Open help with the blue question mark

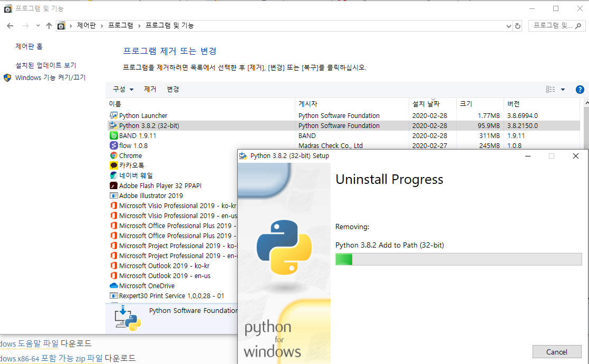580,90
